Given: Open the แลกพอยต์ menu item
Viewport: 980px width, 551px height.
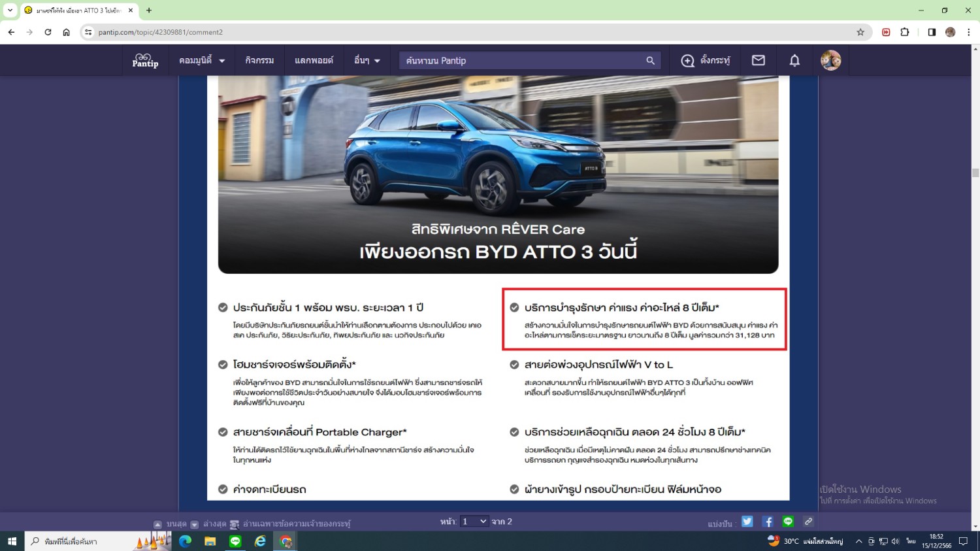Looking at the screenshot, I should [x=314, y=60].
